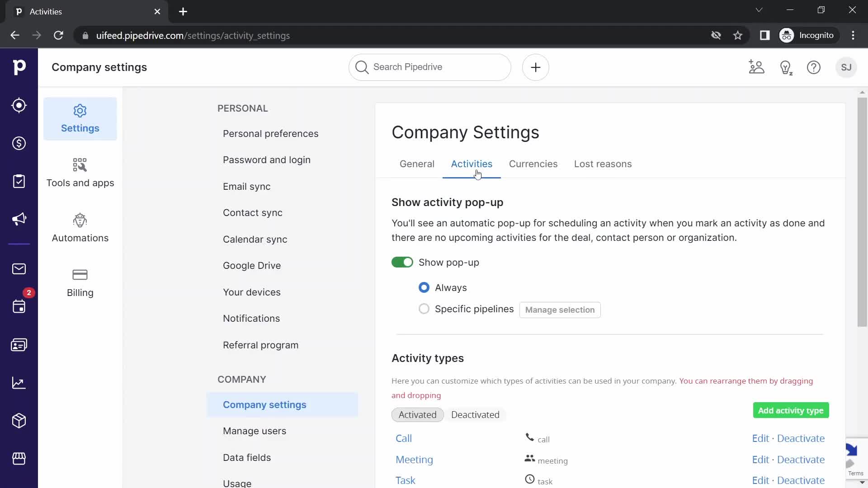Open Contact sync settings
868x488 pixels.
point(253,213)
